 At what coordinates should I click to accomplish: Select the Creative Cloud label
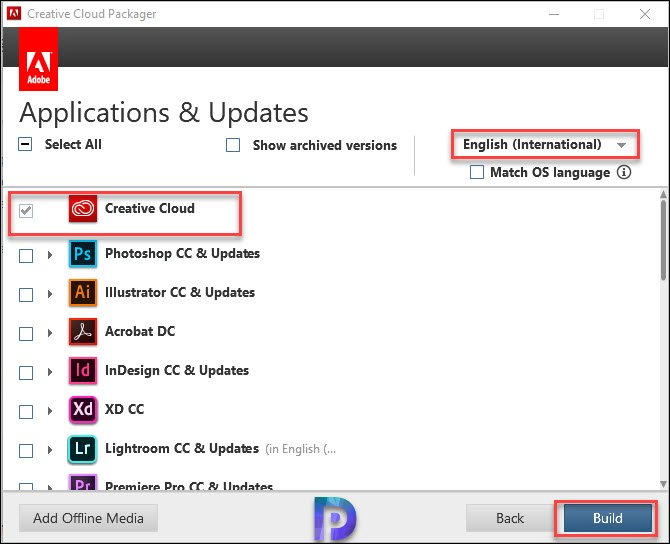click(x=150, y=208)
